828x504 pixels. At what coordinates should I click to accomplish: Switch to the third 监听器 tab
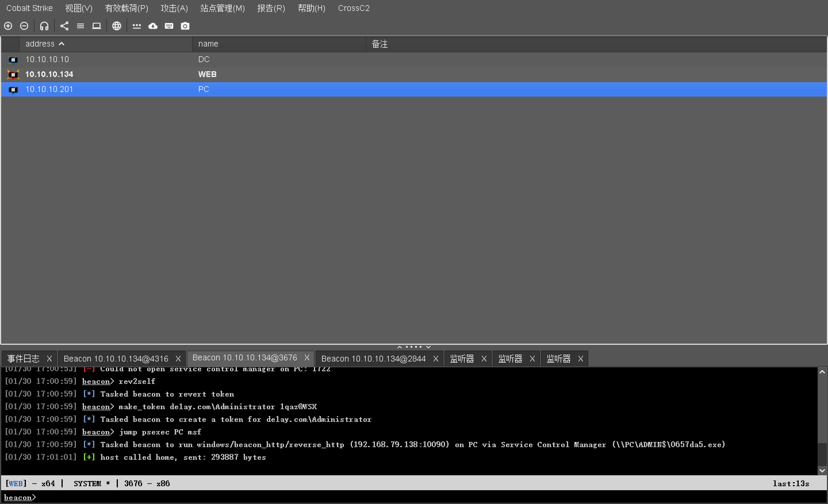(x=559, y=359)
